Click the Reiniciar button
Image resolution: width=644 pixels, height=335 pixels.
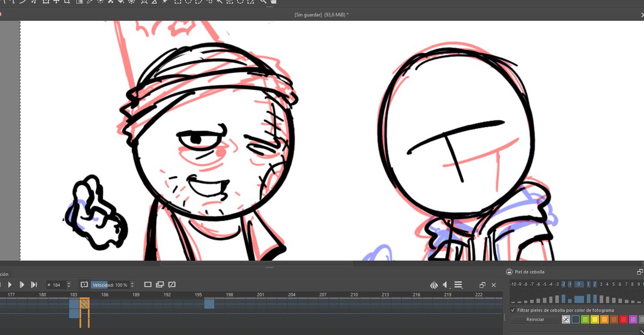pos(535,319)
